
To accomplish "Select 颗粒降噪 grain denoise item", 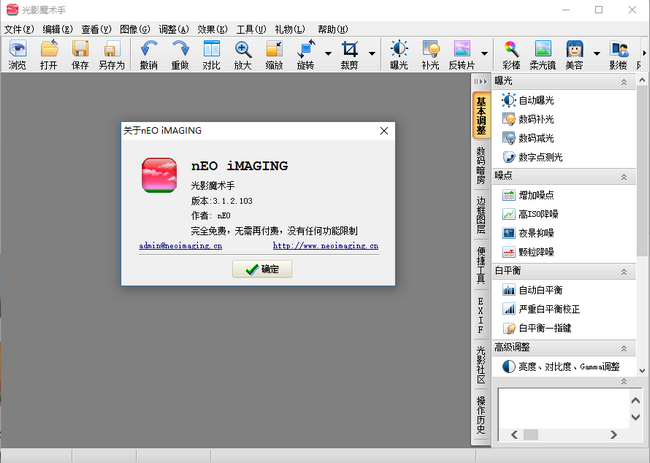I will coord(528,252).
